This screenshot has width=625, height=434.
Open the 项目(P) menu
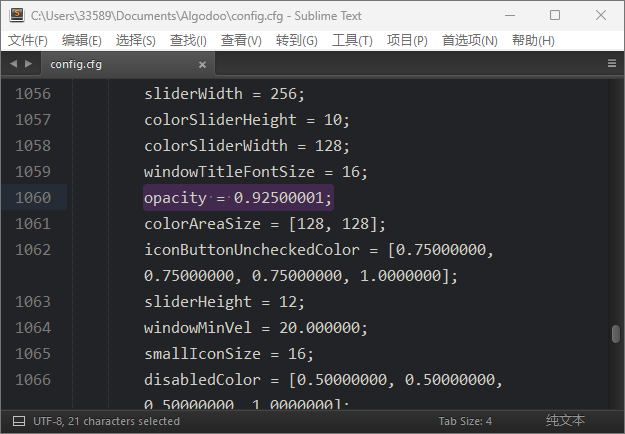point(407,40)
